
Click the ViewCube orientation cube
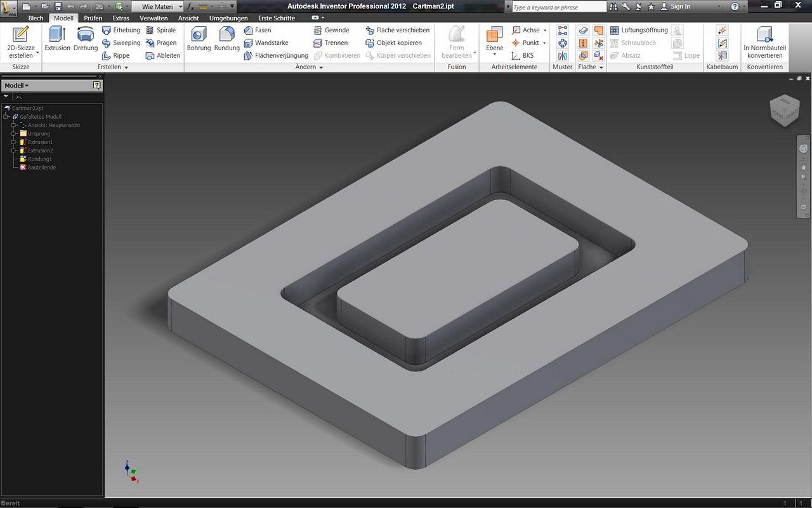[785, 110]
